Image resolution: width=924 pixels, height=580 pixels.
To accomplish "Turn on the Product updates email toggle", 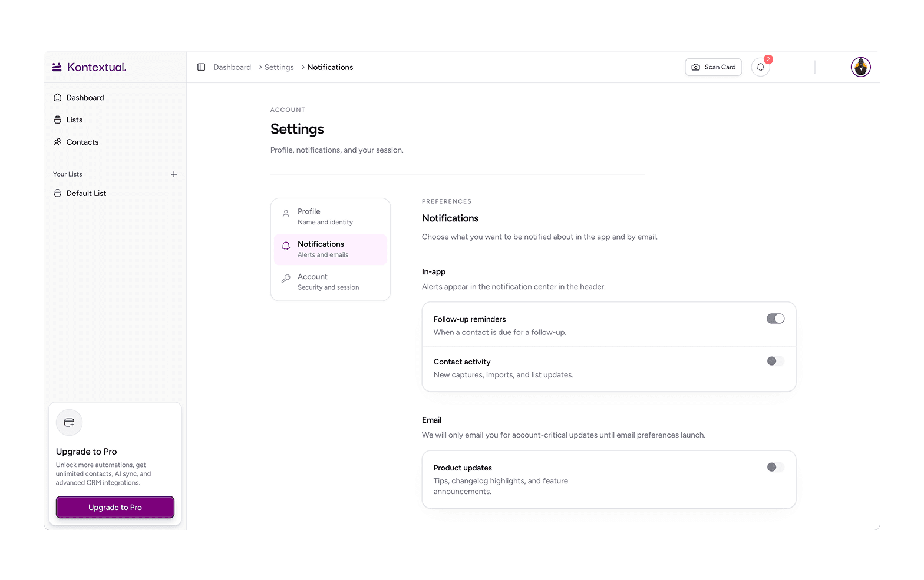I will pyautogui.click(x=775, y=467).
